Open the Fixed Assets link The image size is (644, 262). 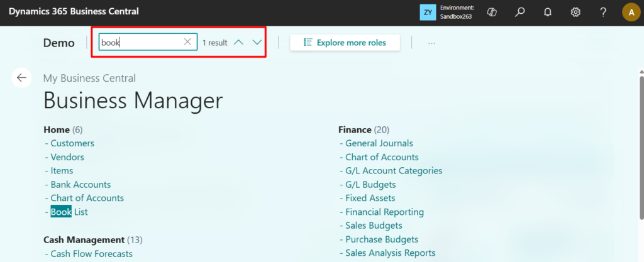click(x=370, y=198)
